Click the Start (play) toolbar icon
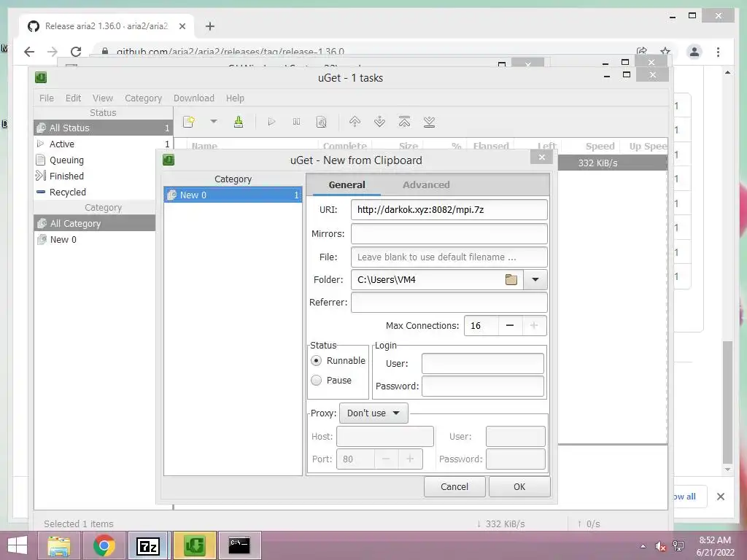The width and height of the screenshot is (747, 560). 271,122
